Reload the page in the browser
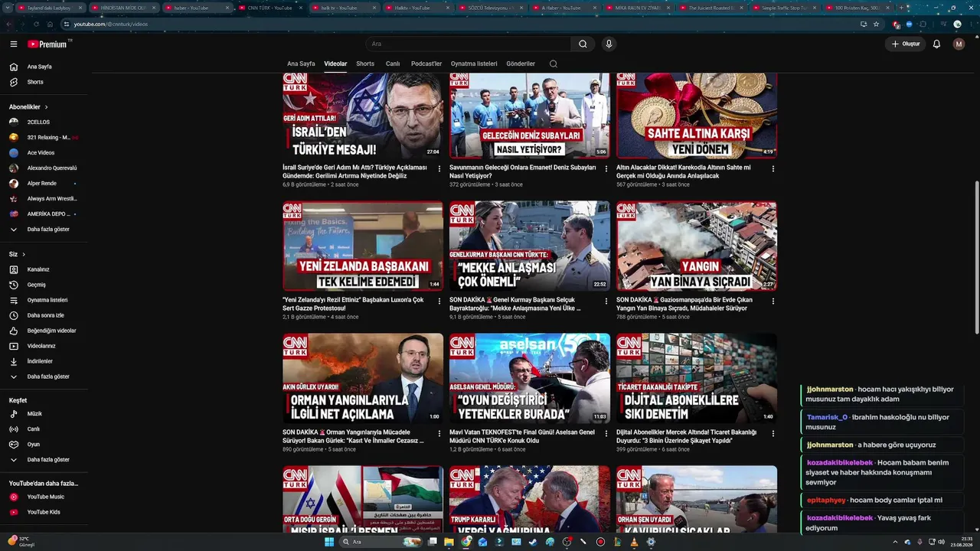The width and height of the screenshot is (980, 551). coord(36,24)
